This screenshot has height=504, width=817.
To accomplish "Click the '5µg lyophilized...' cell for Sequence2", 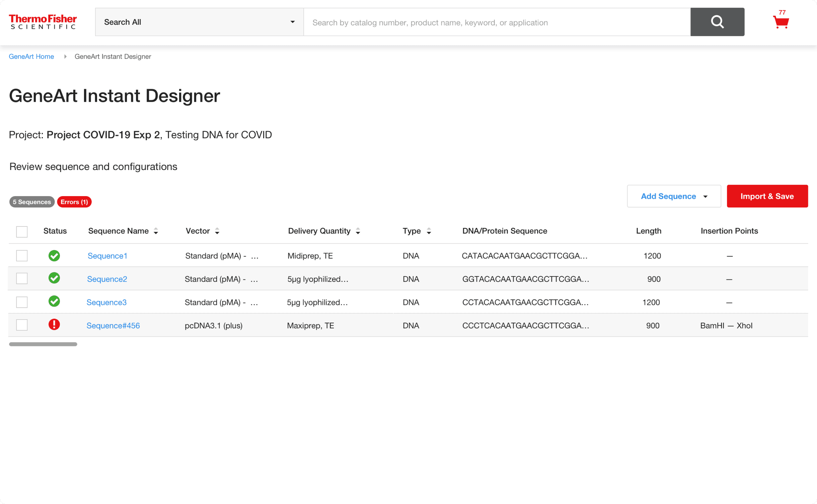I will click(x=318, y=279).
